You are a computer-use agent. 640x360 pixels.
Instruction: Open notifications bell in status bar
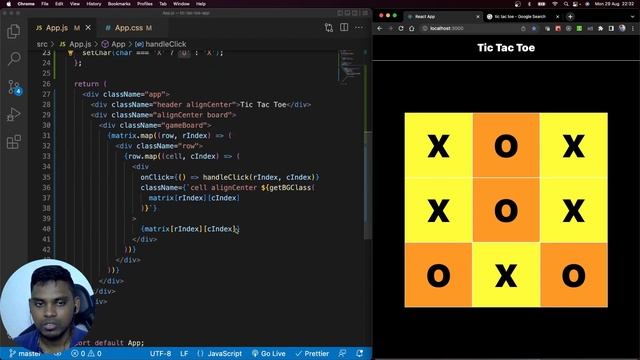(x=359, y=353)
